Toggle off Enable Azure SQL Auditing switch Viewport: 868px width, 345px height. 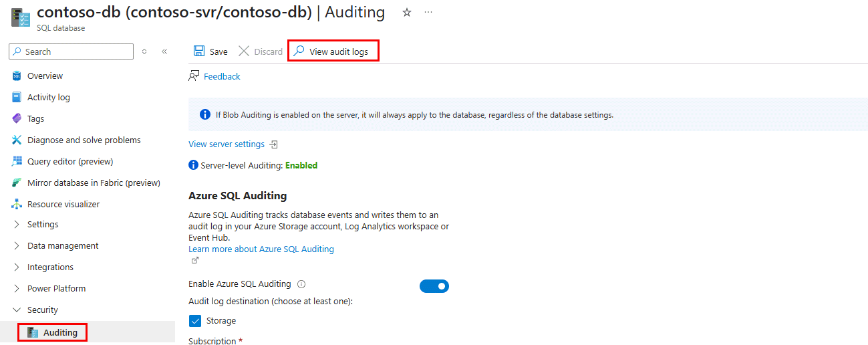click(x=434, y=286)
